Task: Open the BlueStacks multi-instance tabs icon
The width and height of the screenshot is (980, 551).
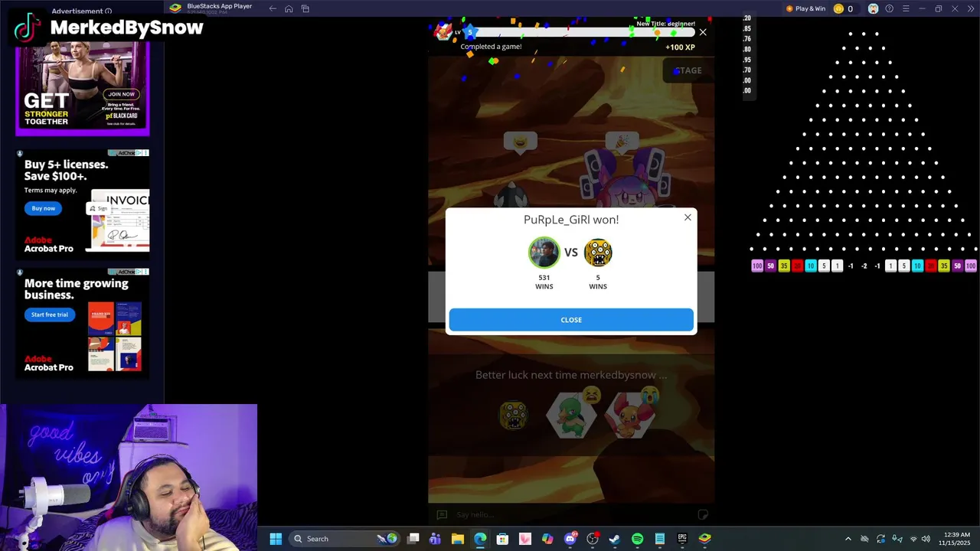Action: pyautogui.click(x=305, y=8)
